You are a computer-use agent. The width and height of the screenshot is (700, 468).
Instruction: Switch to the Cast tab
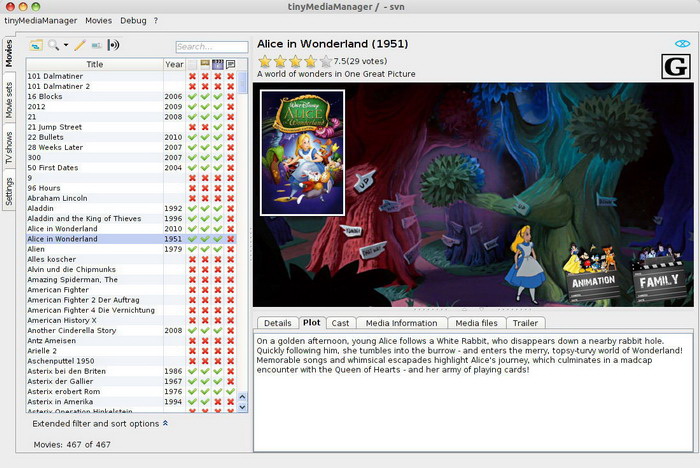pyautogui.click(x=340, y=323)
